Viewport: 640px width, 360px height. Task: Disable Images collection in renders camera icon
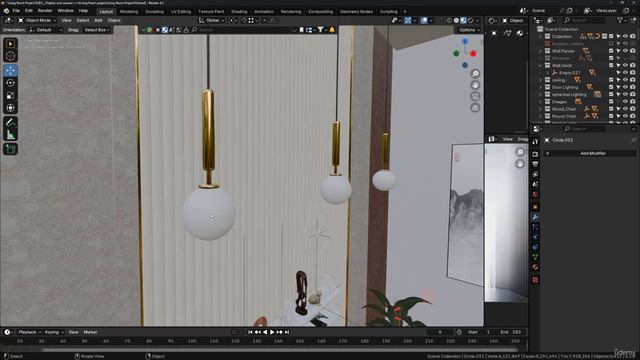pos(633,102)
